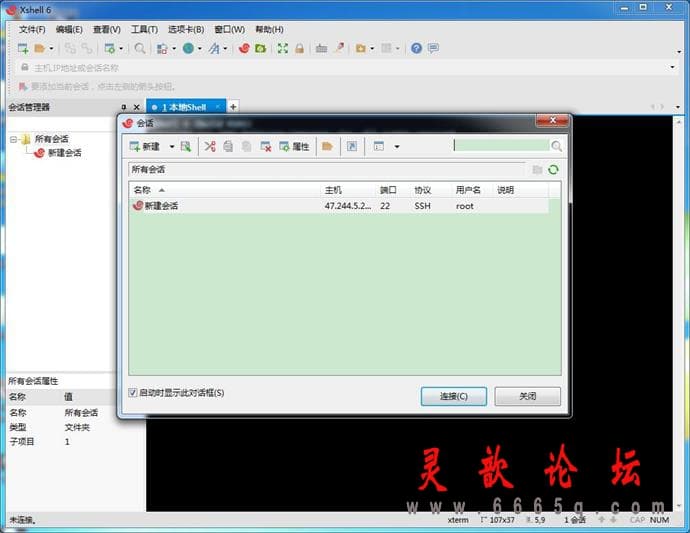
Task: Click the lock screen icon in toolbar
Action: (x=300, y=48)
